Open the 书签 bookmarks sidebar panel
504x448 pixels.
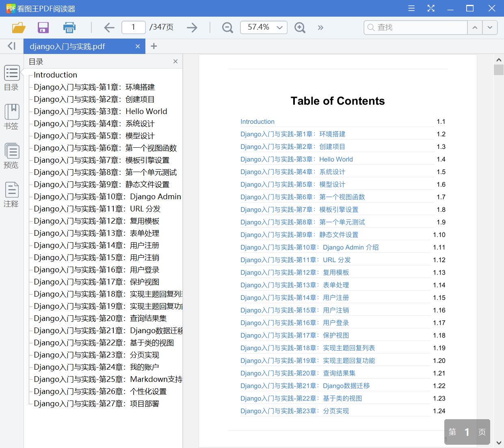(11, 117)
